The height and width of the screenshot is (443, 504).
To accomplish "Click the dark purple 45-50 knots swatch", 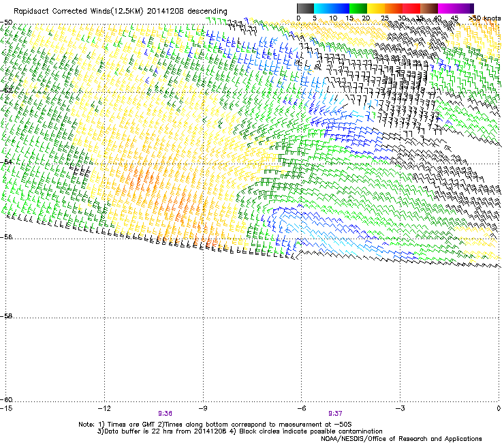I will tap(464, 8).
